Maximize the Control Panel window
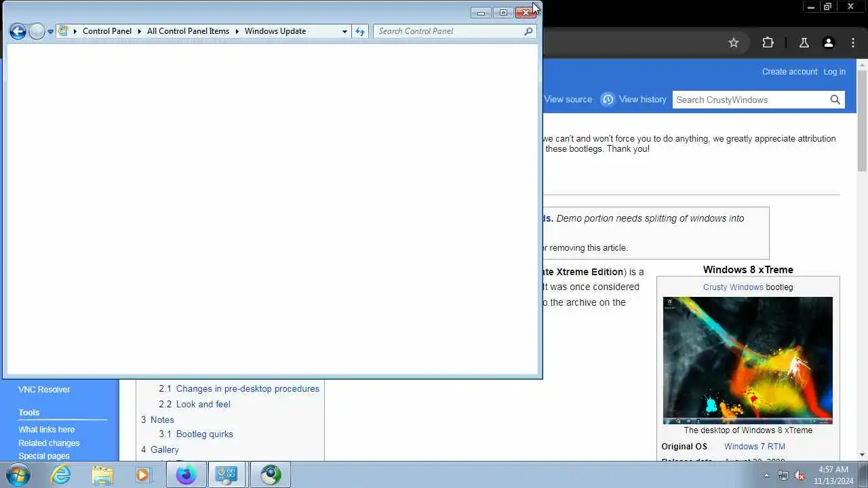 (x=503, y=12)
